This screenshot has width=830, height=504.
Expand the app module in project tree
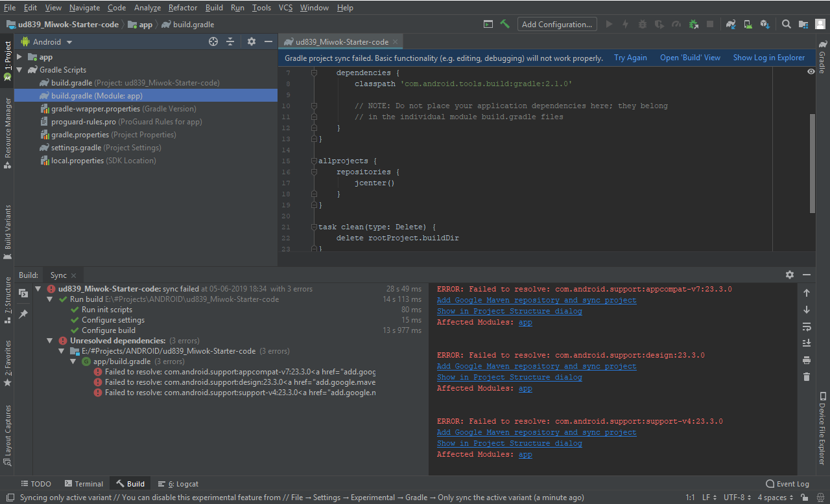pos(20,57)
